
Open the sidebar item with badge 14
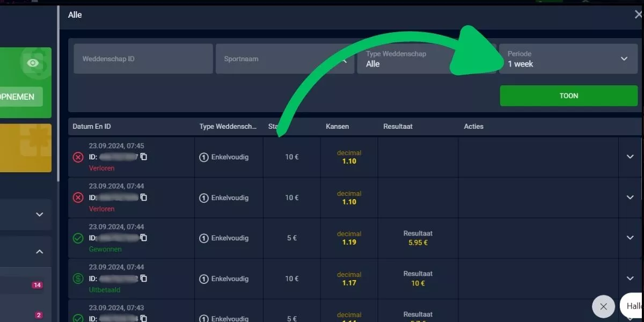point(26,285)
